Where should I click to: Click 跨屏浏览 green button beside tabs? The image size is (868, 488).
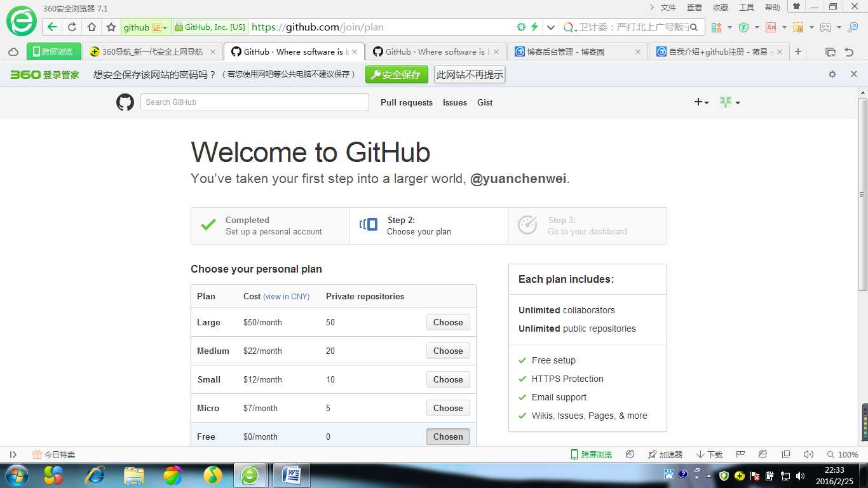coord(54,52)
